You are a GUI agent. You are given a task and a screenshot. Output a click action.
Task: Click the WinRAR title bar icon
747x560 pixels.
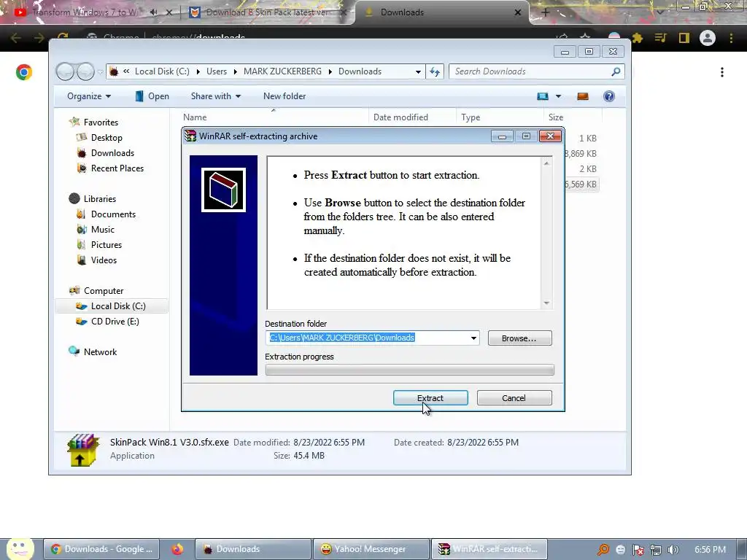click(190, 136)
